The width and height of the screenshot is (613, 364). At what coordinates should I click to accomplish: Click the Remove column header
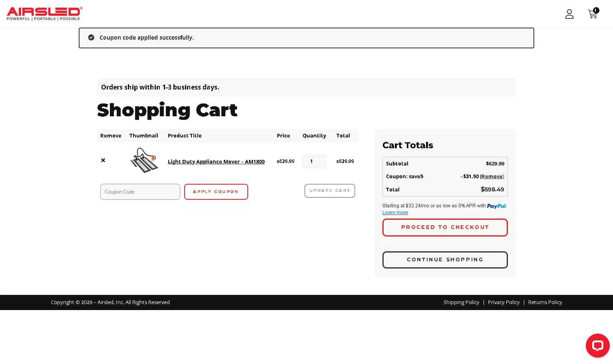point(111,136)
